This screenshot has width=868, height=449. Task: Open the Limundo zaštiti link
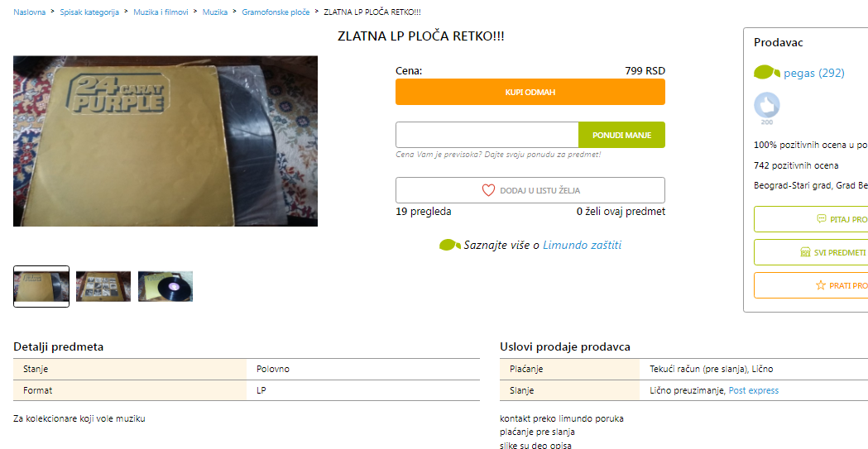click(582, 245)
